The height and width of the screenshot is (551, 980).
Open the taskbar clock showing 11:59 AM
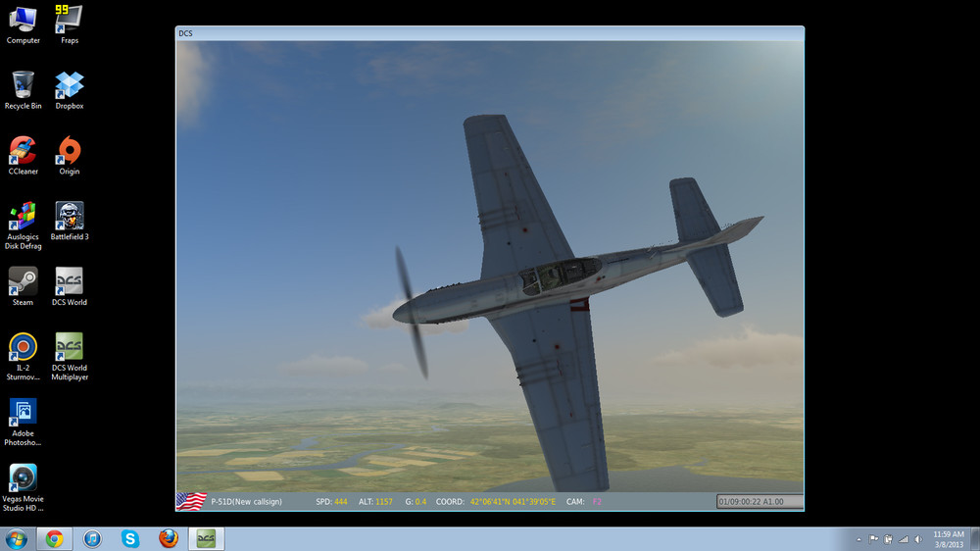pos(949,539)
